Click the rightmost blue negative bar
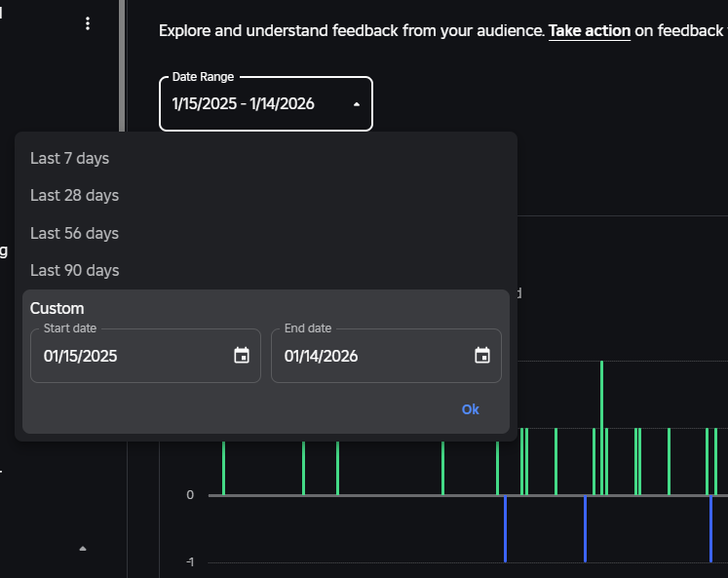Screen dimensions: 728x578 pos(710,529)
